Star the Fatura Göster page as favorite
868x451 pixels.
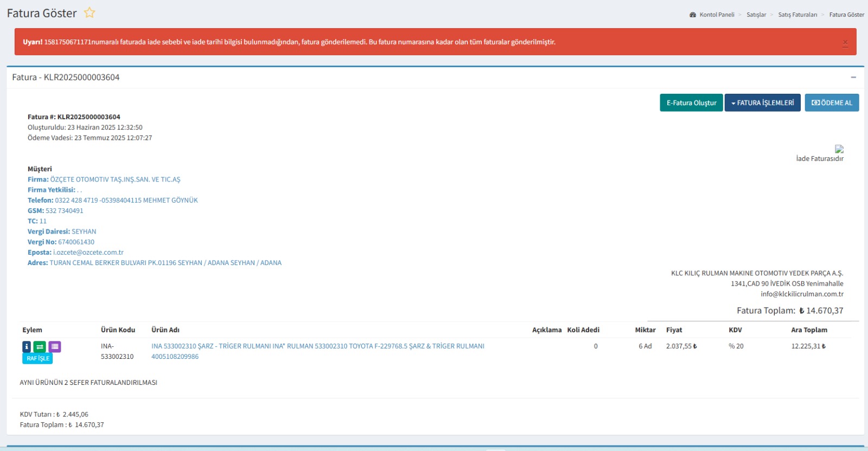pos(90,13)
